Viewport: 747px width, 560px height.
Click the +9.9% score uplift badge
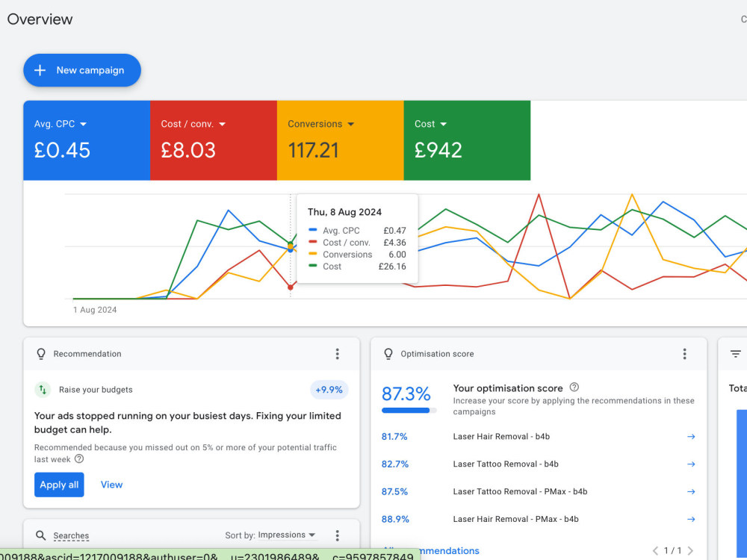point(329,390)
